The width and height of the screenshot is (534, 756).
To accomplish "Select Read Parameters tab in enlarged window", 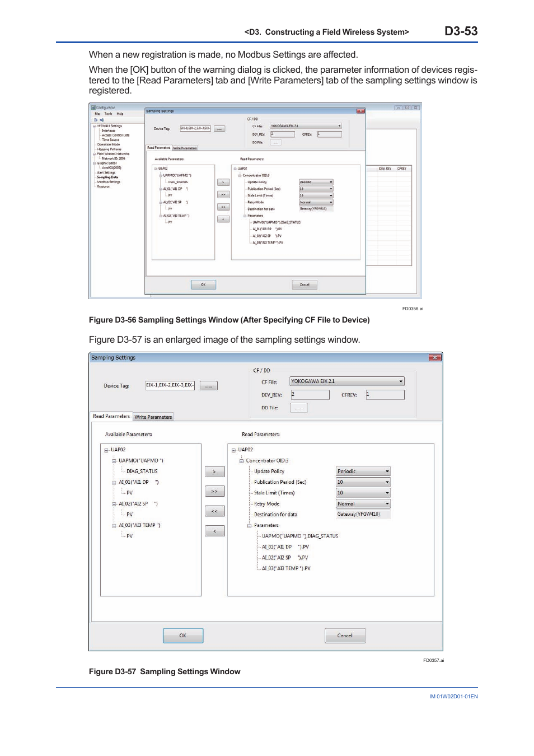I will (x=111, y=416).
